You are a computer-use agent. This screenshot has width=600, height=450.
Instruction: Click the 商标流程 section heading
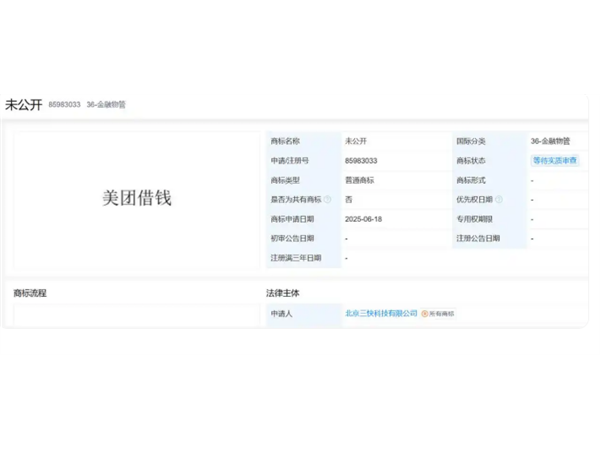tap(30, 293)
